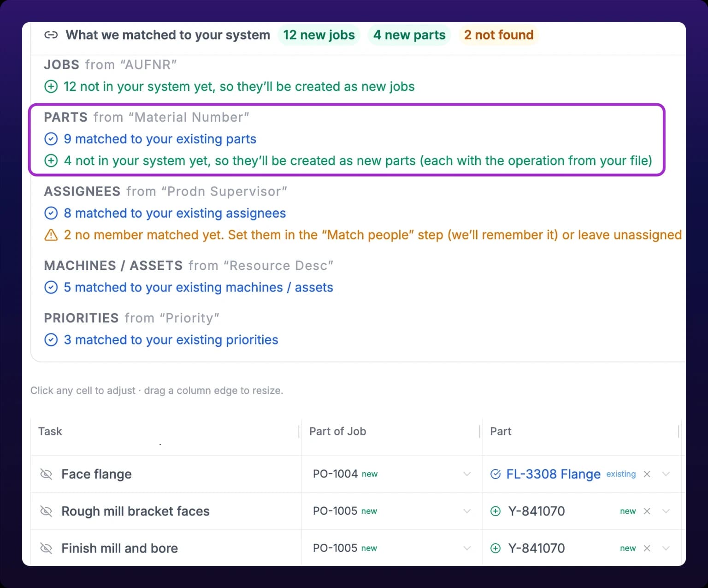Click plus-circle icon in Rough mill bracket faces row
The image size is (708, 588).
point(496,511)
